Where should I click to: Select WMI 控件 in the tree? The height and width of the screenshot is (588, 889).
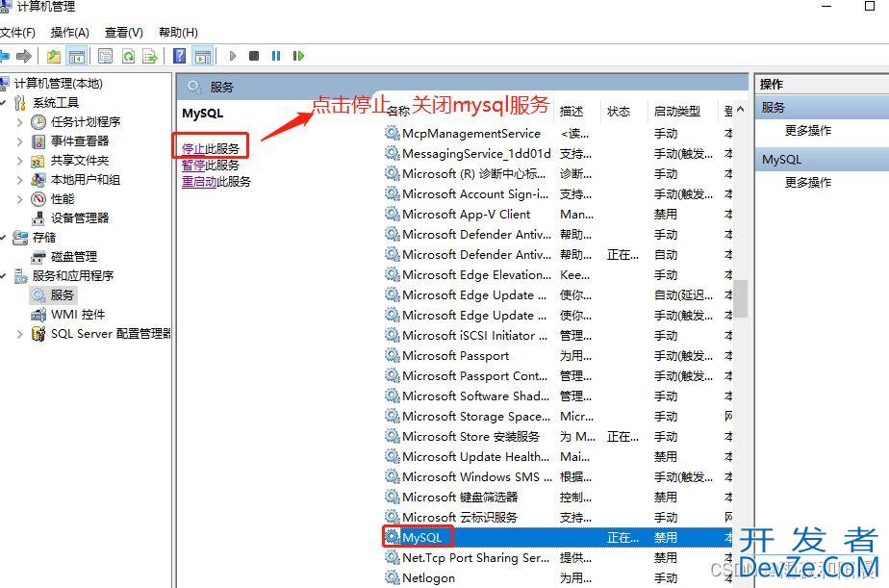point(78,315)
